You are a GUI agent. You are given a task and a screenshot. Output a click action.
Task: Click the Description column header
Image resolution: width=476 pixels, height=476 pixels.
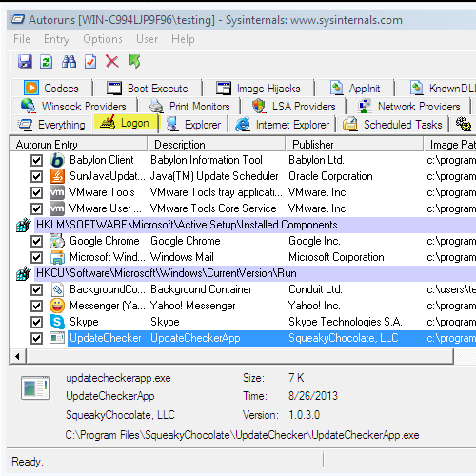point(216,145)
